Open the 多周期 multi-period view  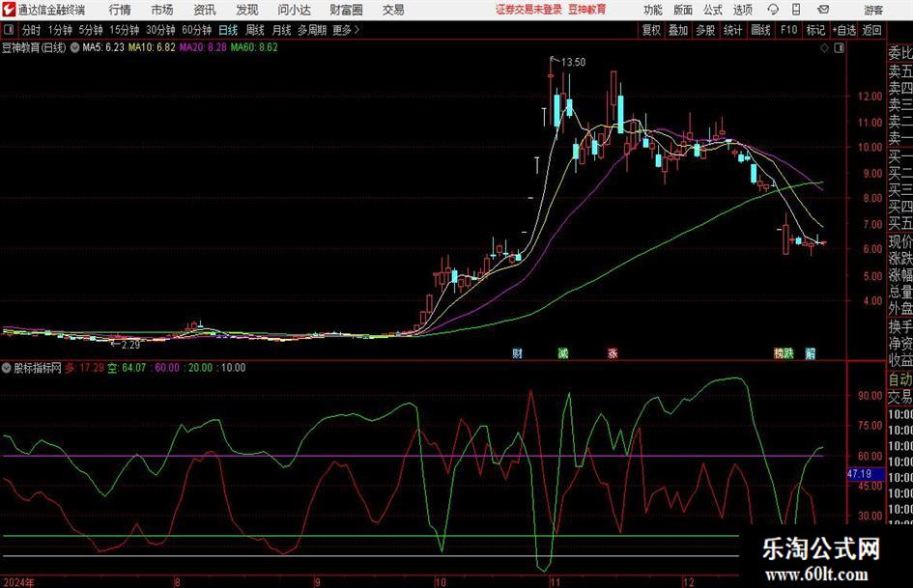(312, 30)
